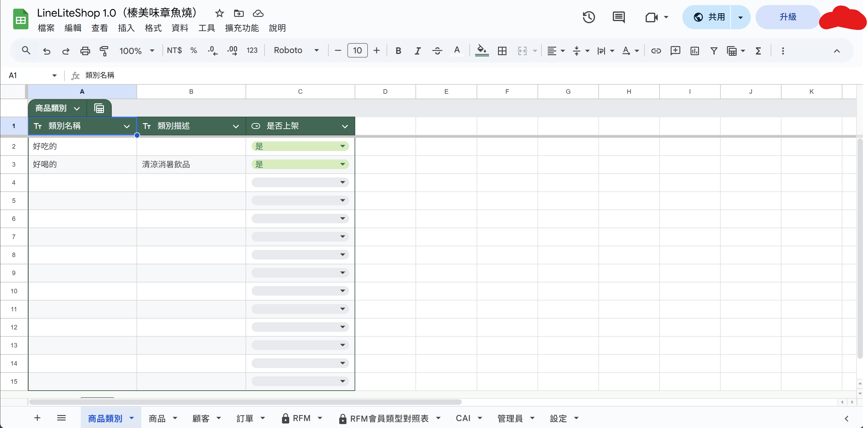Click the paint format icon

pyautogui.click(x=104, y=51)
